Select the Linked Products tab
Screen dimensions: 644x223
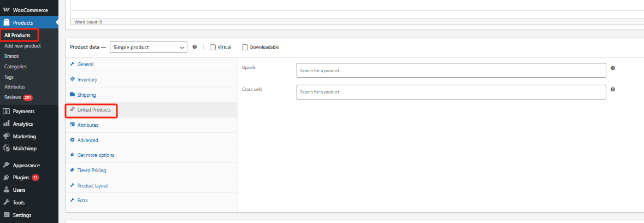click(x=93, y=110)
